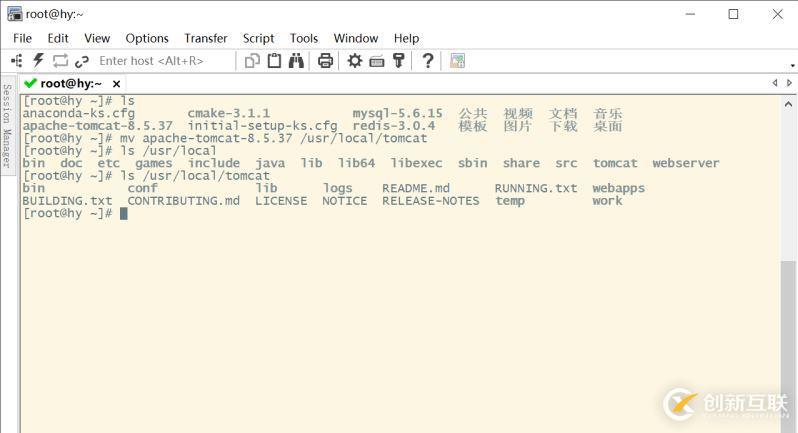
Task: Click 'work' in the tomcat listing
Action: click(x=607, y=201)
